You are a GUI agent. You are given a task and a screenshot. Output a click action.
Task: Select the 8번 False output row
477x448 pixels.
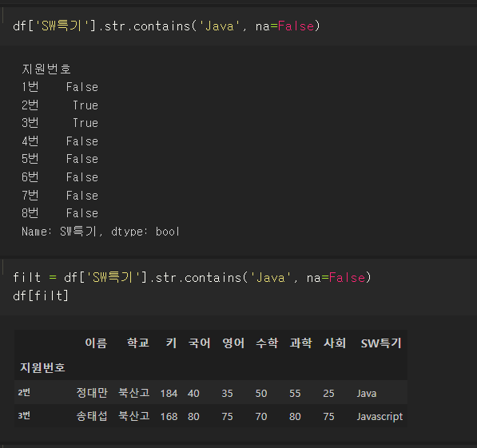point(60,213)
